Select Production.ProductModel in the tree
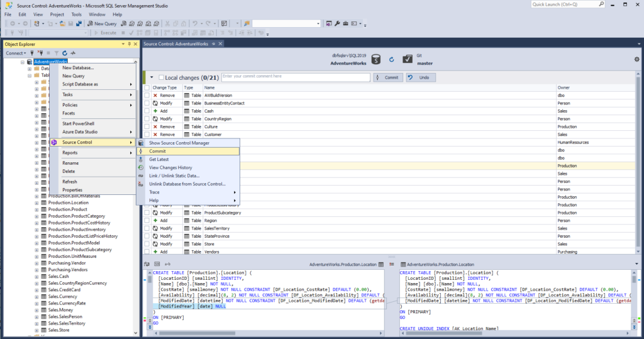Image resolution: width=644 pixels, height=339 pixels. coord(74,243)
